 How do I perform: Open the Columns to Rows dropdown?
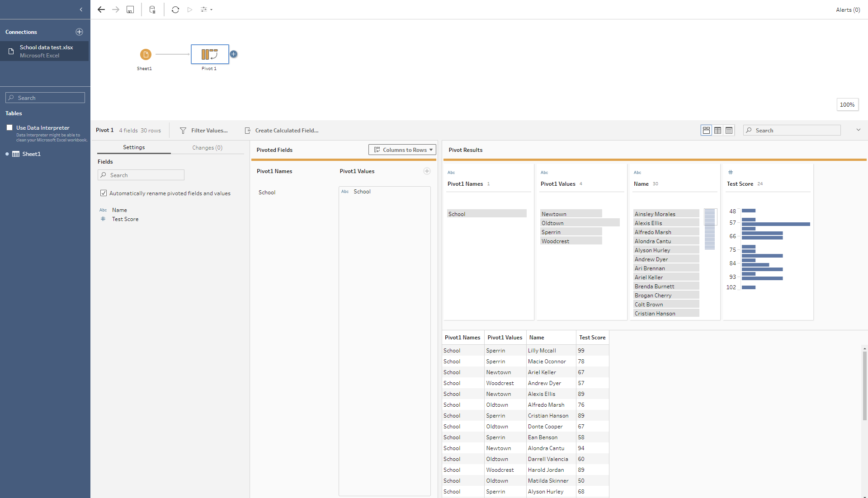click(402, 150)
